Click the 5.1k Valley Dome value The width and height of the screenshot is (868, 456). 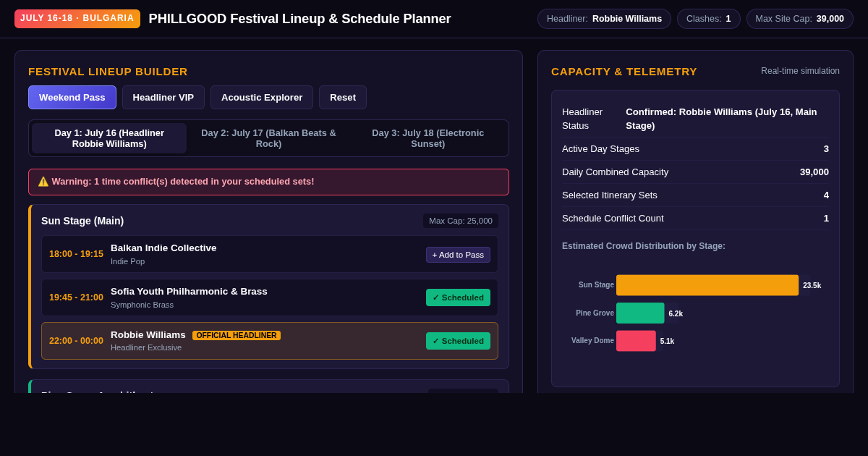667,341
